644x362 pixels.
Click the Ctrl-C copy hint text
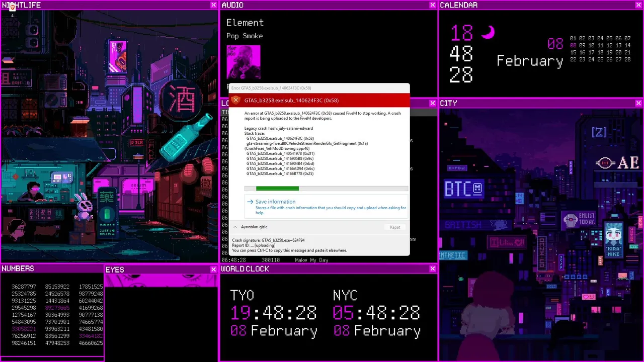click(x=290, y=250)
